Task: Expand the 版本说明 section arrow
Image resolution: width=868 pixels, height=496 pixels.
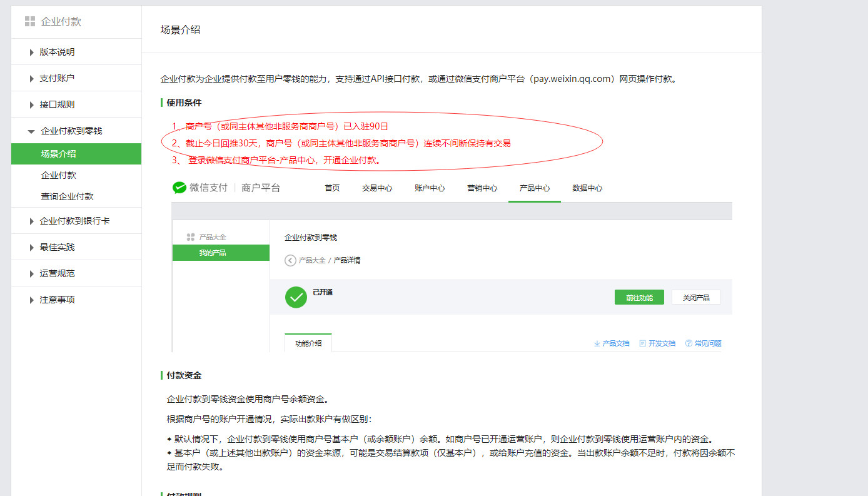Action: point(31,52)
